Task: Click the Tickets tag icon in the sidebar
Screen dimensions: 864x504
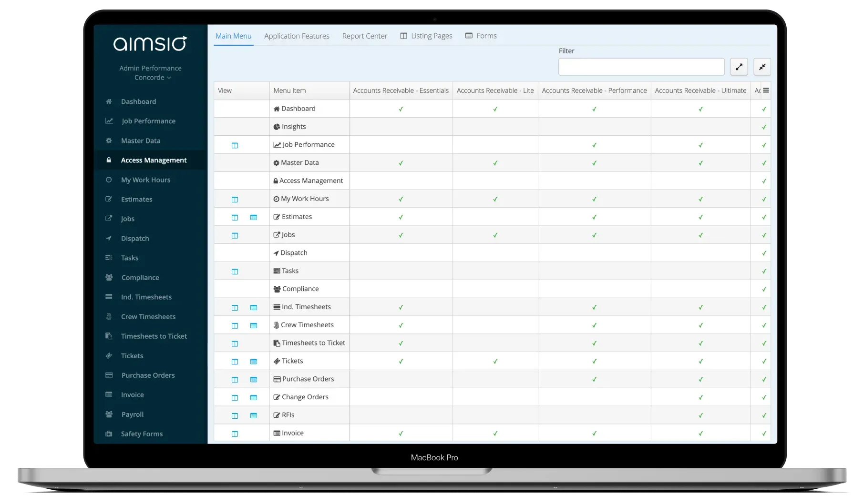Action: pos(109,355)
